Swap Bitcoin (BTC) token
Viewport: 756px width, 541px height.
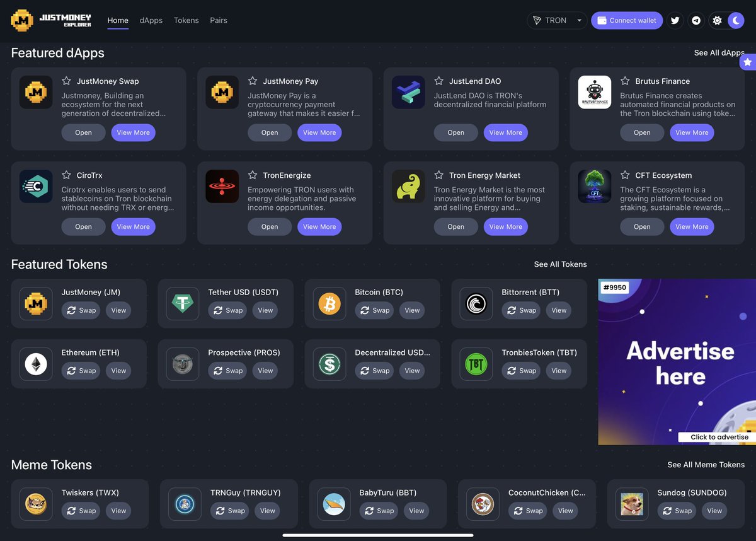click(x=374, y=310)
